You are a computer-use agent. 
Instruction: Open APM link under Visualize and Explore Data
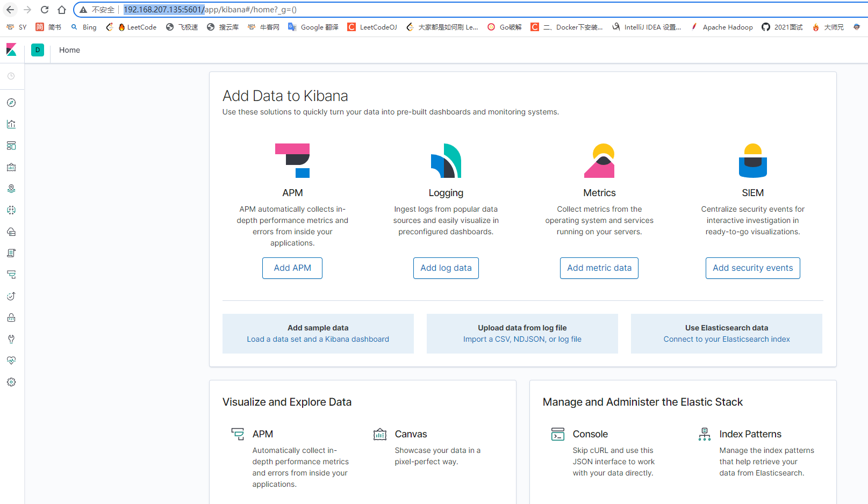tap(263, 434)
